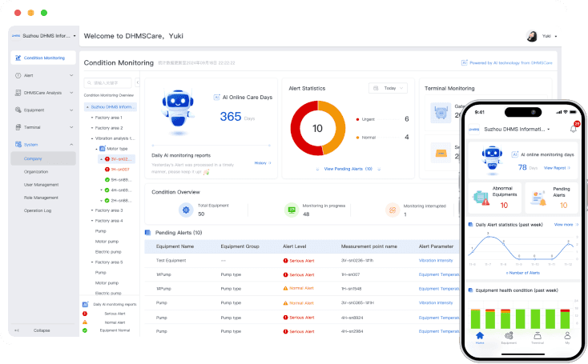Screen dimensions: 588x364
Task: Open Operation Log submenu item
Action: [38, 211]
